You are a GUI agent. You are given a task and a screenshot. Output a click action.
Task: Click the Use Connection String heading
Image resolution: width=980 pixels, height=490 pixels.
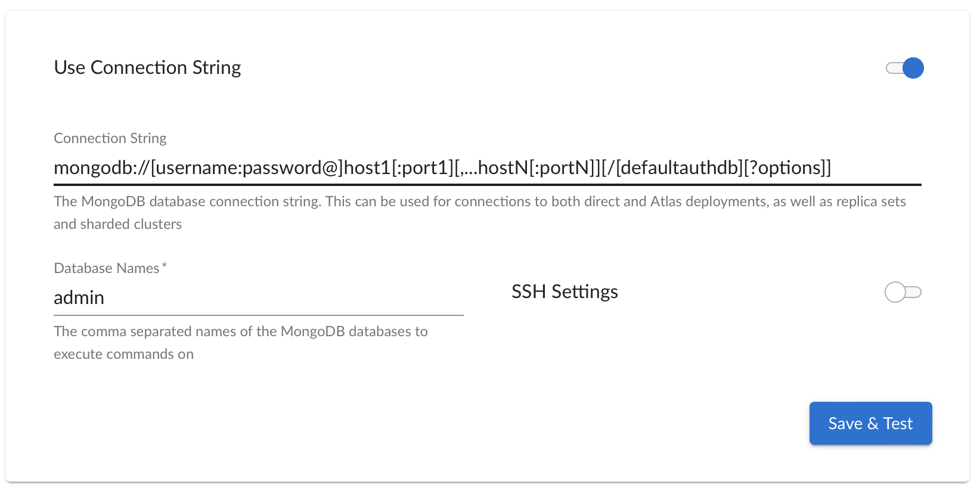[147, 67]
